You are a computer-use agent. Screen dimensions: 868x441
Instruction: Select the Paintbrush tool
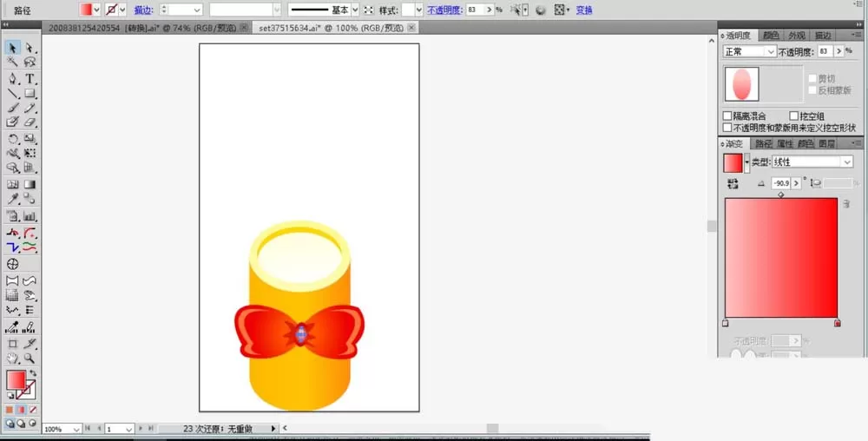click(12, 108)
